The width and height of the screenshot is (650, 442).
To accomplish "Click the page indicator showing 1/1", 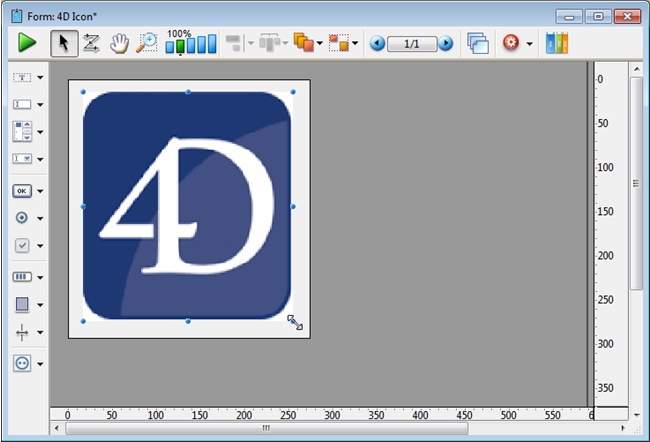I will click(x=411, y=44).
